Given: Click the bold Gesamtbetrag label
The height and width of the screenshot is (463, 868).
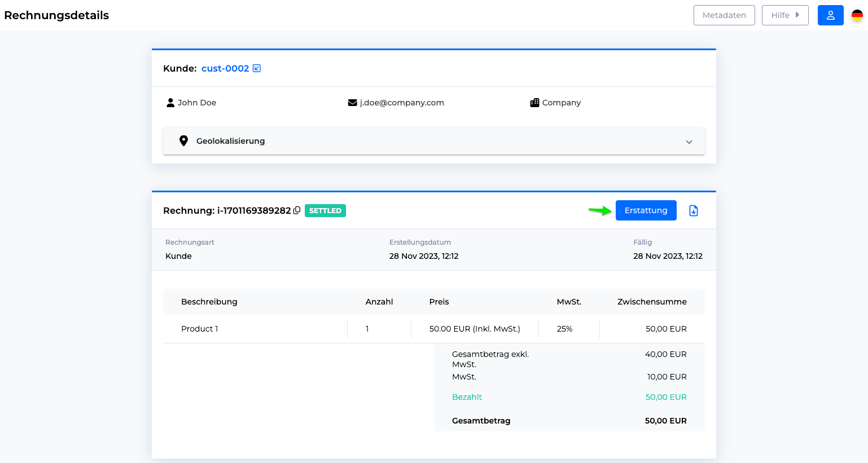Looking at the screenshot, I should (481, 421).
